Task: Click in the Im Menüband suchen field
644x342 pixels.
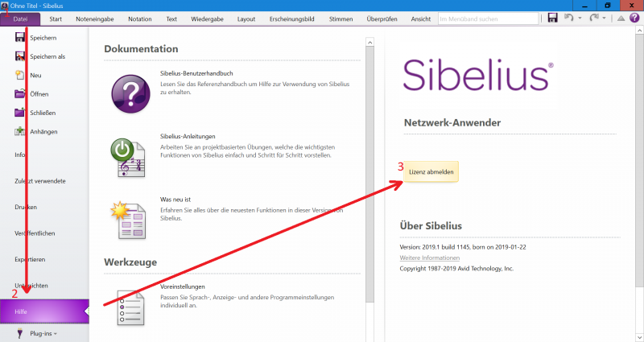Action: click(488, 19)
